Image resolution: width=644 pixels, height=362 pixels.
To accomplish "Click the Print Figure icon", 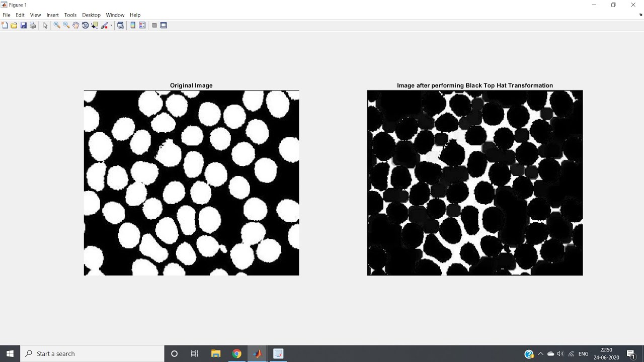I will click(33, 25).
